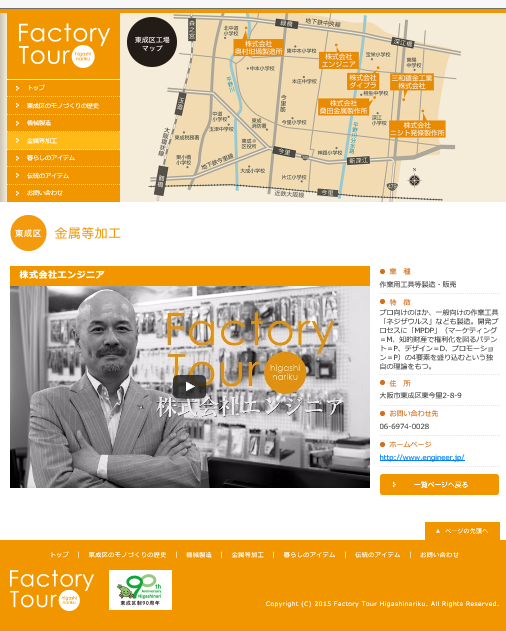This screenshot has width=506, height=631.
Task: Click chevron beside 暮らしのアイテム in sidebar
Action: (x=17, y=158)
